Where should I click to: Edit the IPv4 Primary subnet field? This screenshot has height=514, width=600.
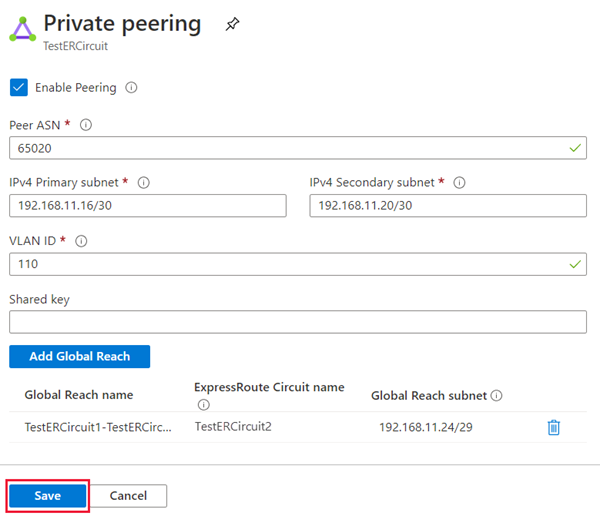pos(148,206)
